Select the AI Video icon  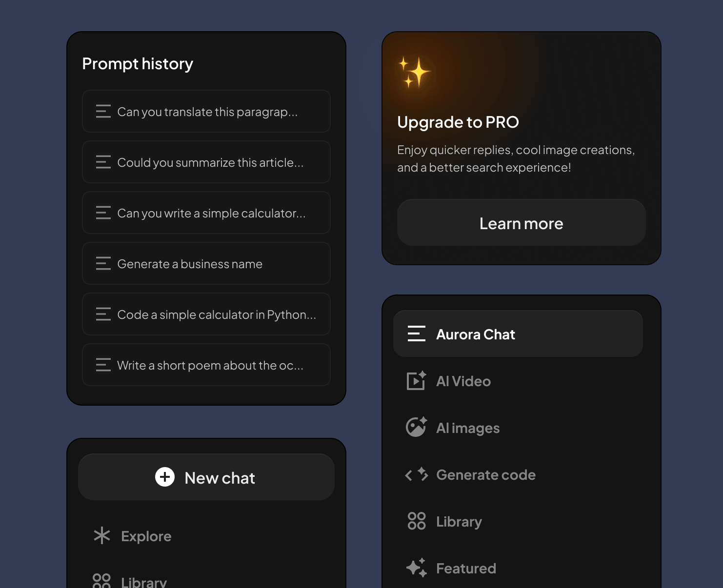click(x=415, y=381)
